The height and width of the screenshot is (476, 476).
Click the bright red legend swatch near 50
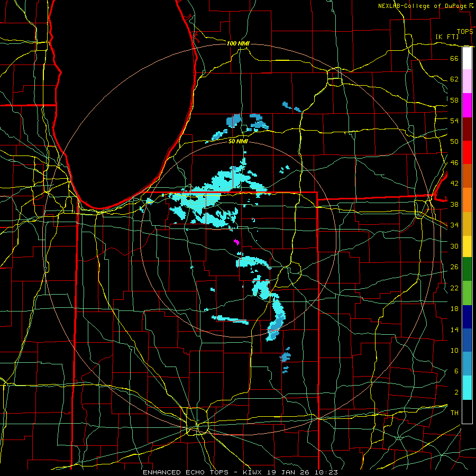[x=467, y=152]
